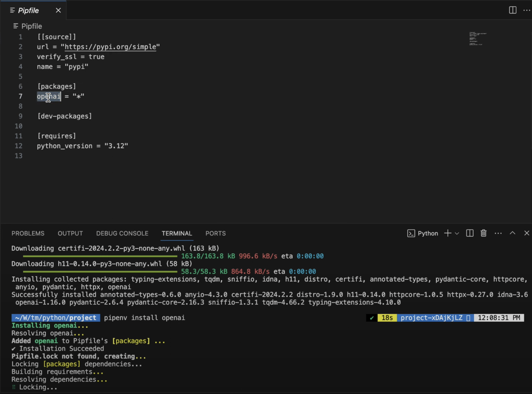Close the Pipfile editor tab

[x=58, y=11]
